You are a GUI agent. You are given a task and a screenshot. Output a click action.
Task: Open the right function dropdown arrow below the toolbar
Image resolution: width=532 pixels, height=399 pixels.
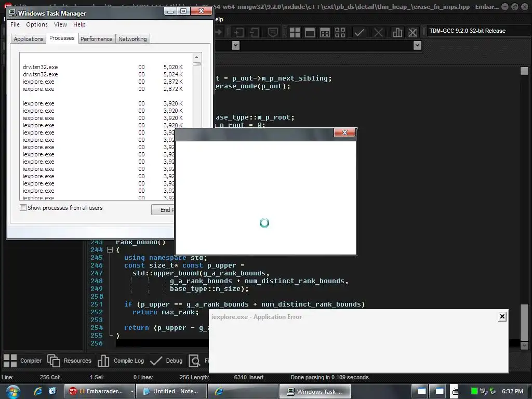pyautogui.click(x=417, y=45)
